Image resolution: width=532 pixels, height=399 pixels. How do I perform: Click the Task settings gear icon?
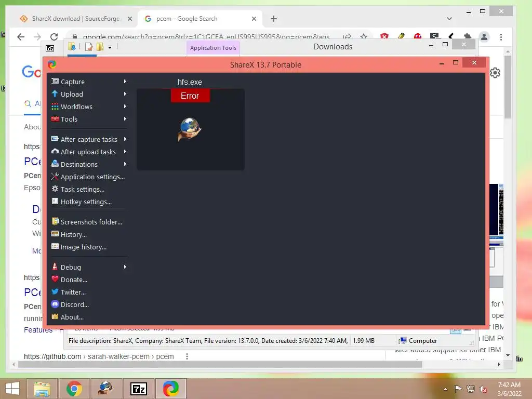tap(55, 189)
